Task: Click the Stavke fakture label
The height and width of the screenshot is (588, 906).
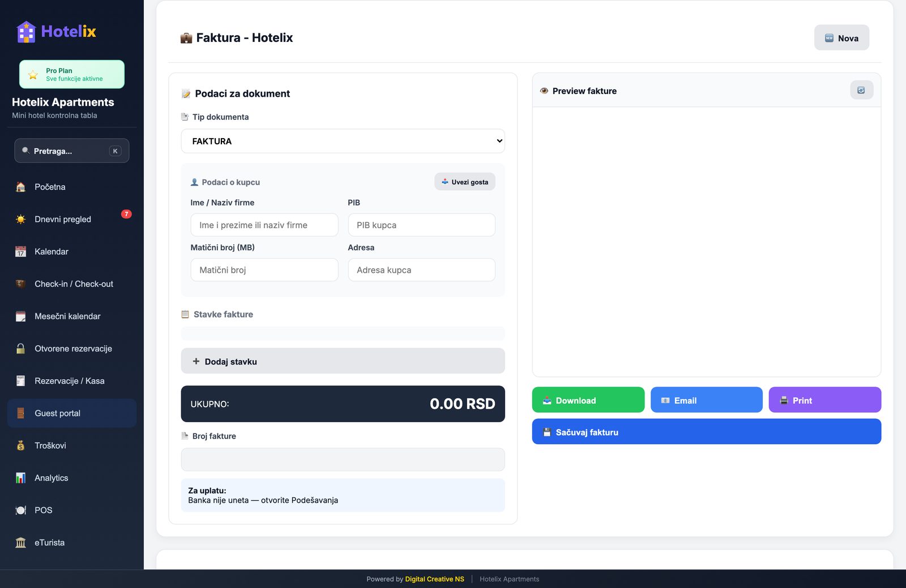Action: click(x=223, y=315)
